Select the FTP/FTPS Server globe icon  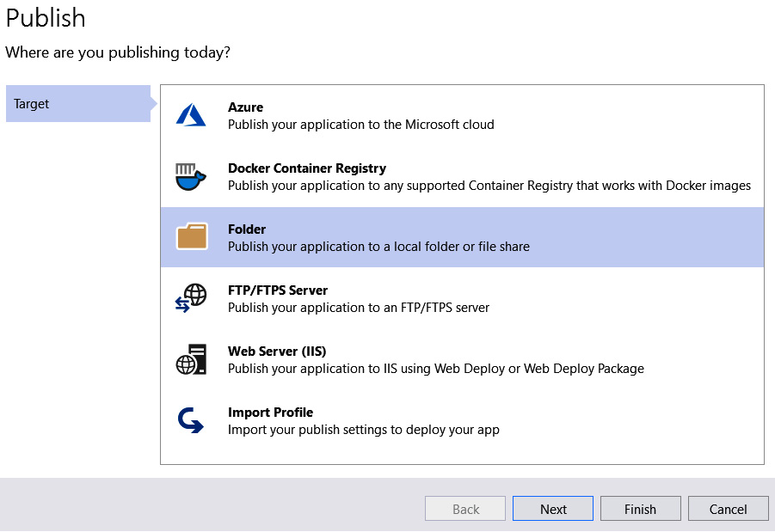coord(191,298)
